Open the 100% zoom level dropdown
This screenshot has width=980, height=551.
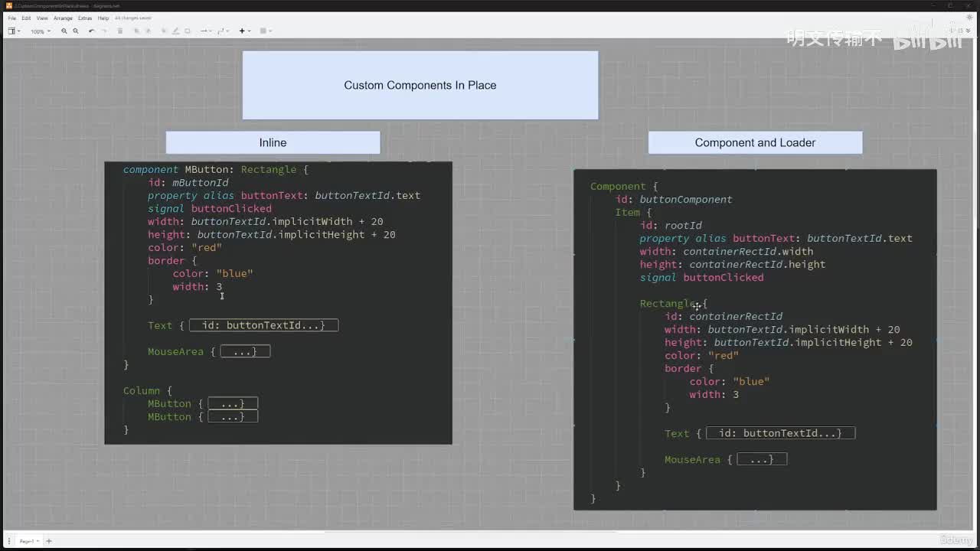click(40, 31)
